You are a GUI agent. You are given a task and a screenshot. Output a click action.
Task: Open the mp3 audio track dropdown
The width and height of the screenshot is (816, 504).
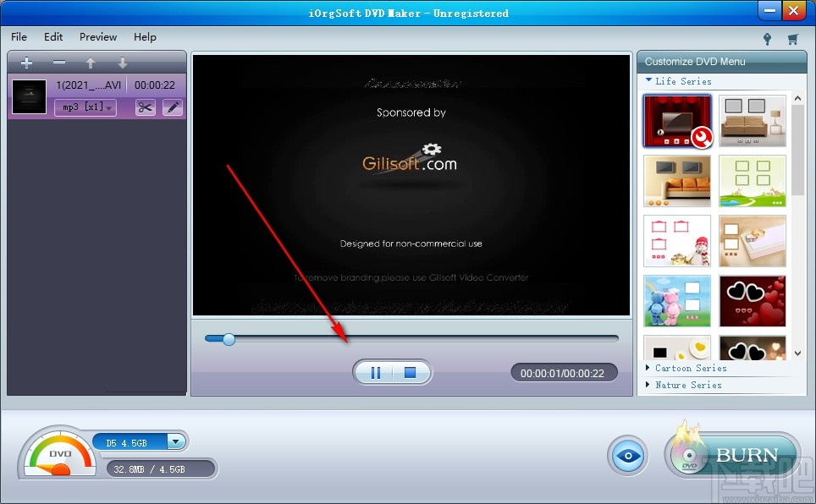click(108, 107)
